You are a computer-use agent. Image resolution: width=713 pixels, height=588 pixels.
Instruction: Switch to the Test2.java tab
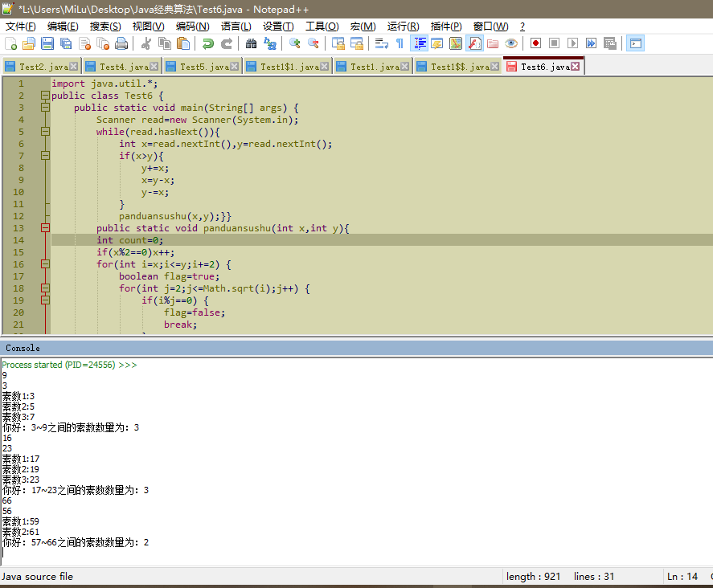coord(40,67)
